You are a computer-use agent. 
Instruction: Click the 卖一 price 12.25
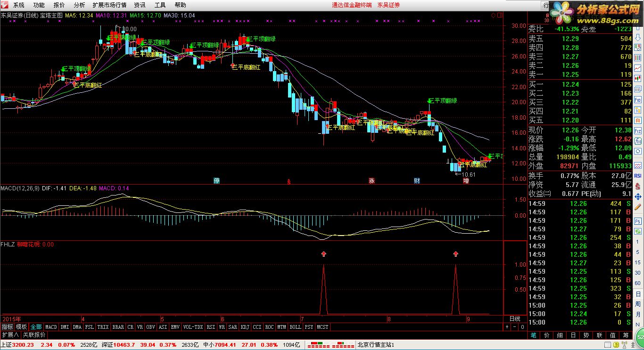coord(570,74)
